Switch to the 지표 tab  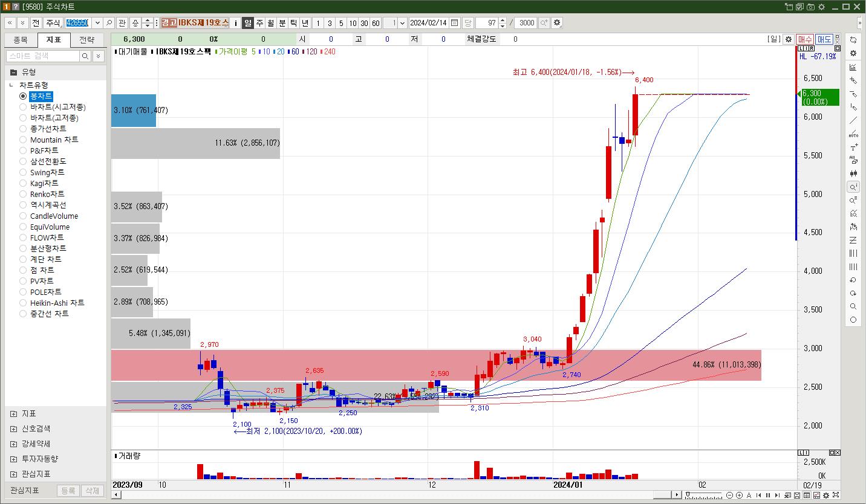pyautogui.click(x=54, y=40)
